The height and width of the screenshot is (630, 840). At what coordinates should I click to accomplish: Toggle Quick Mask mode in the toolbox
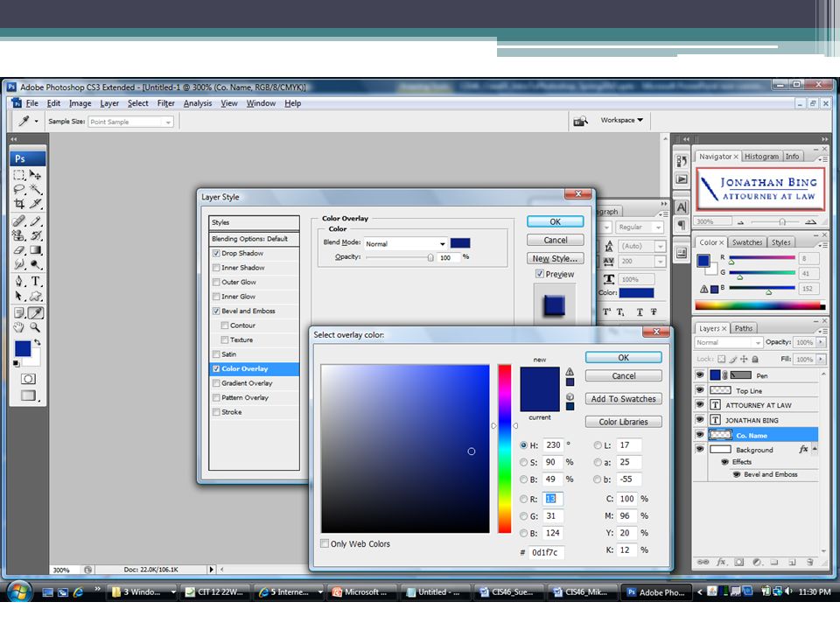28,379
